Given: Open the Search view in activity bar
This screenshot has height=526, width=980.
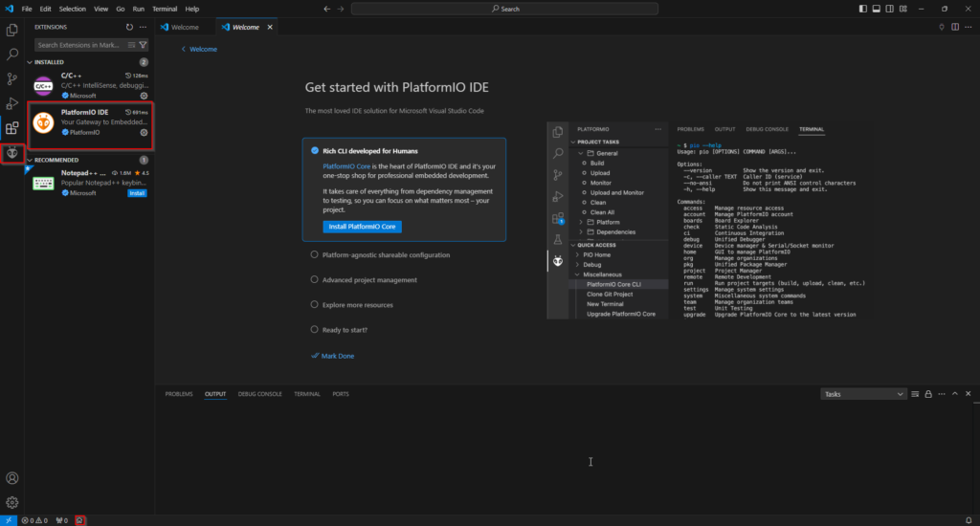Looking at the screenshot, I should (11, 55).
